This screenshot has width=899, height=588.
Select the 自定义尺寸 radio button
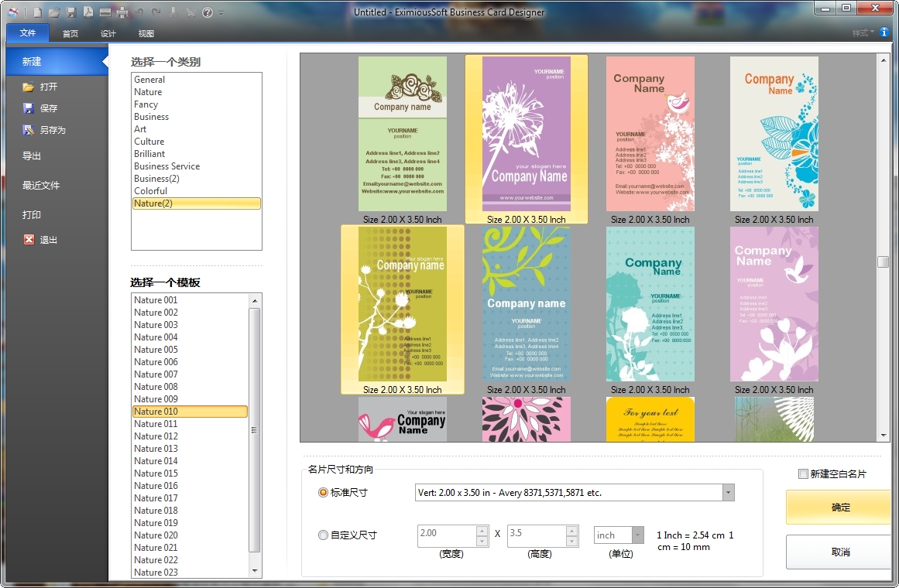tap(324, 535)
